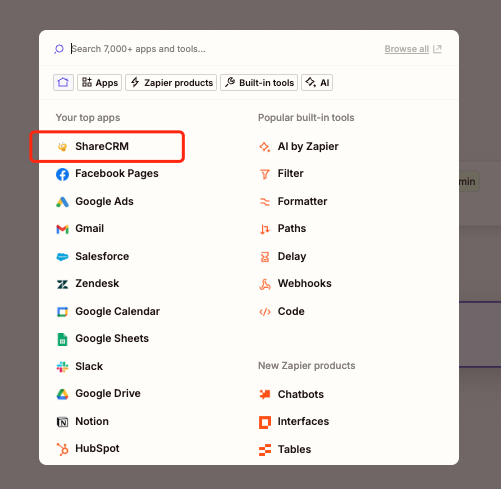This screenshot has width=501, height=489.
Task: Open the Zendesk app icon
Action: (62, 284)
